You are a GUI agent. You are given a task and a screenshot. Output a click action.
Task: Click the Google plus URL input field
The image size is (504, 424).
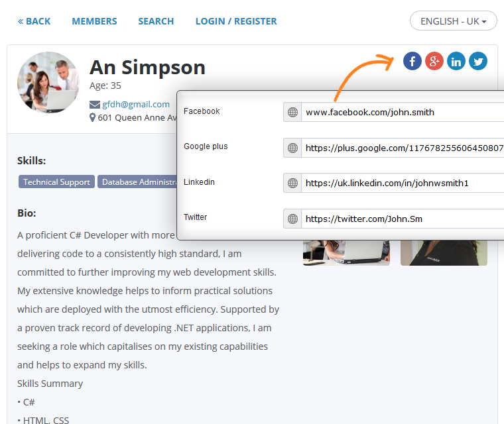(403, 148)
